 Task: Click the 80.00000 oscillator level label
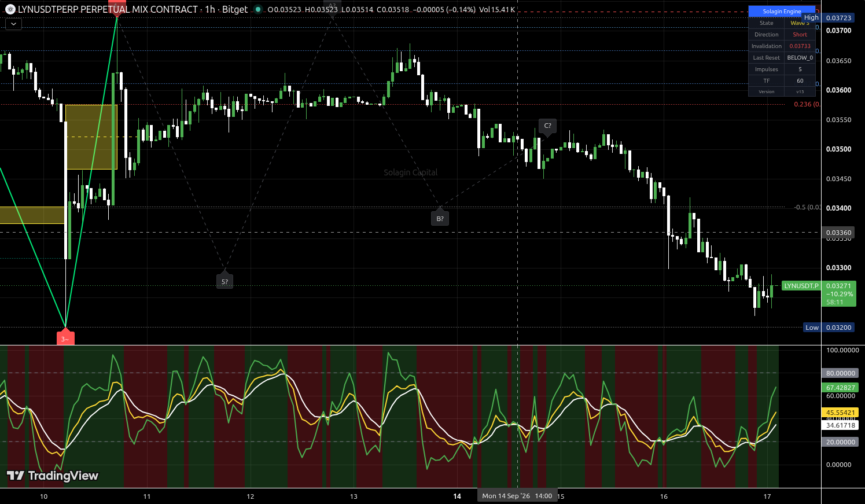pyautogui.click(x=840, y=373)
